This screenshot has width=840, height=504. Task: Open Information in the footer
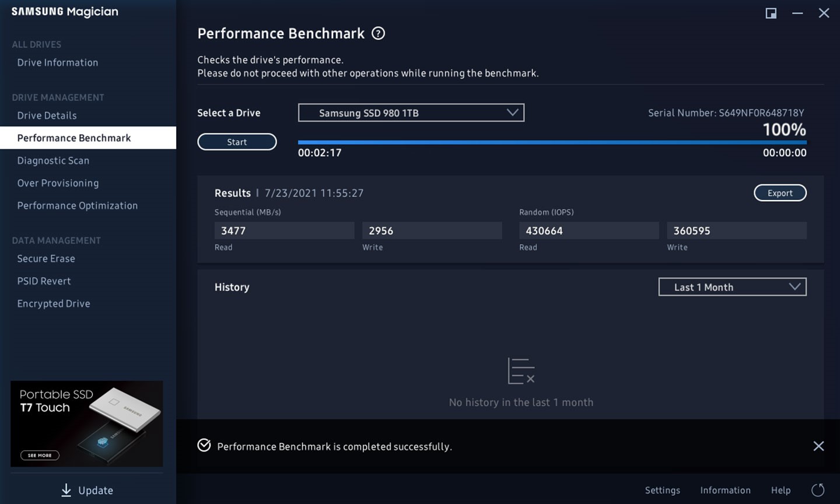pyautogui.click(x=725, y=490)
